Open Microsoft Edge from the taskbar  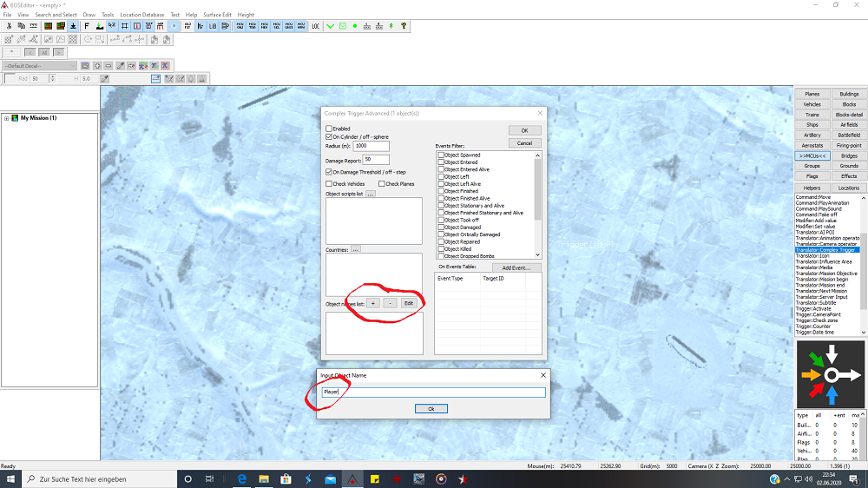[x=242, y=479]
